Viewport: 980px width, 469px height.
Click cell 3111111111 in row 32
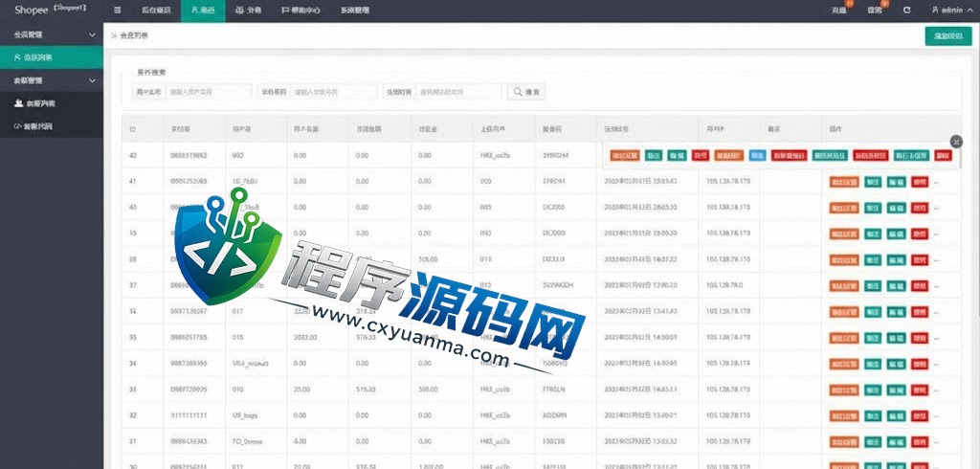pyautogui.click(x=189, y=415)
